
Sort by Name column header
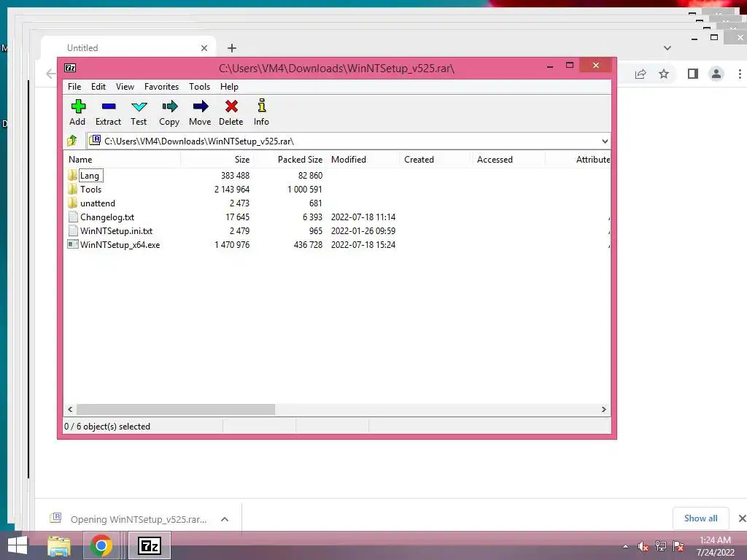(122, 160)
